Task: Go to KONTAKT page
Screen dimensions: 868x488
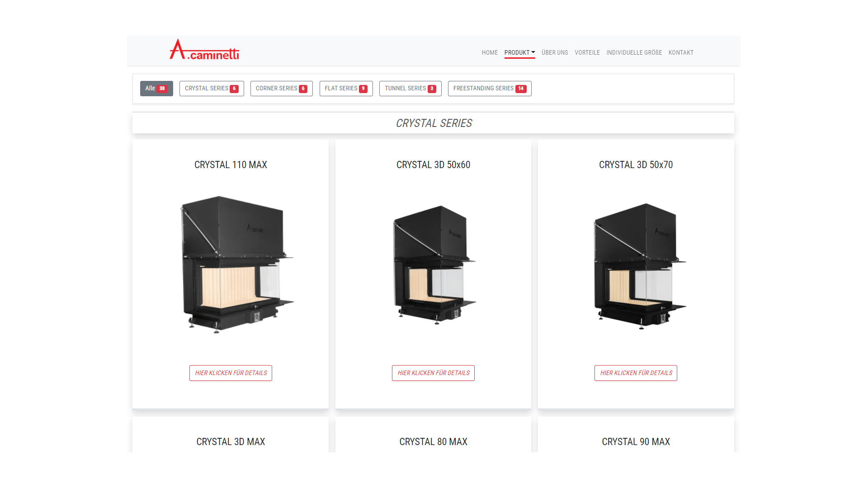Action: pyautogui.click(x=681, y=53)
